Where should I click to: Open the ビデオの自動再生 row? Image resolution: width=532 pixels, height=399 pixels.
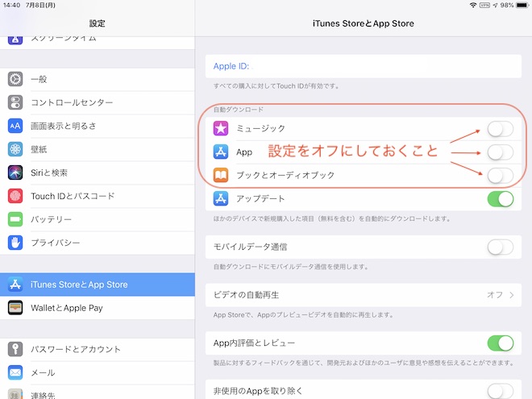pos(364,295)
